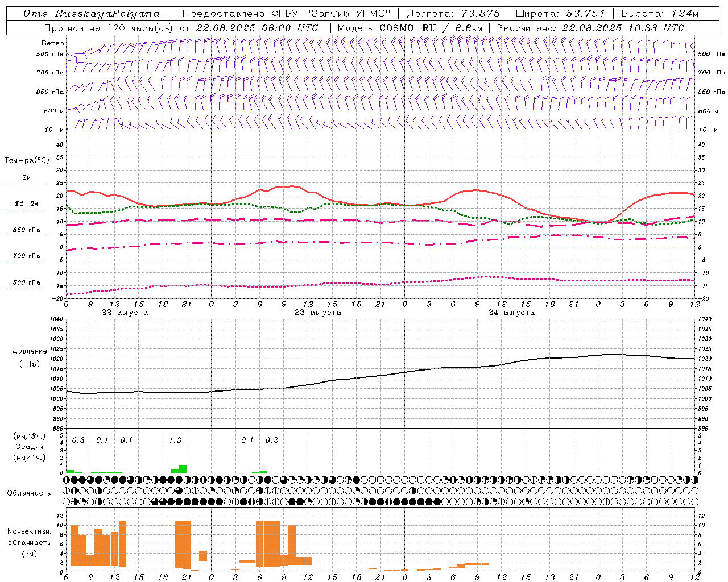This screenshot has width=728, height=582.
Task: Click the 0.2 precipitation amount value
Action: click(x=272, y=440)
